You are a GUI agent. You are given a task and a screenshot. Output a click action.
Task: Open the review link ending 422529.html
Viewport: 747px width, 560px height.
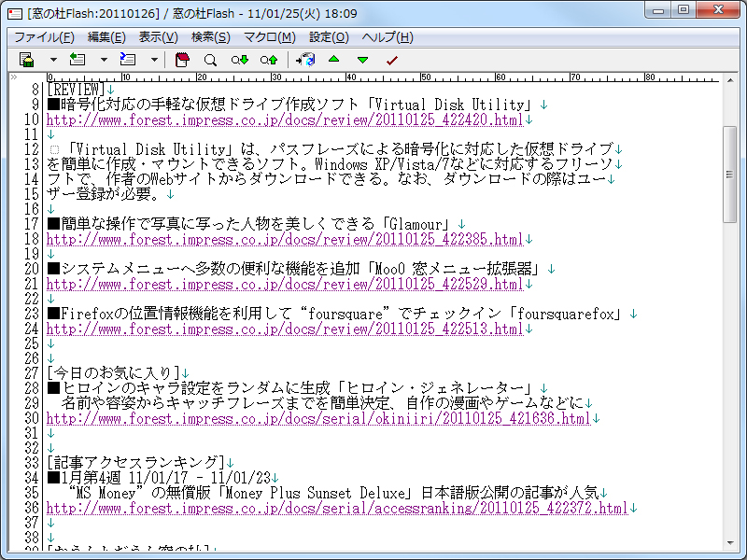285,284
